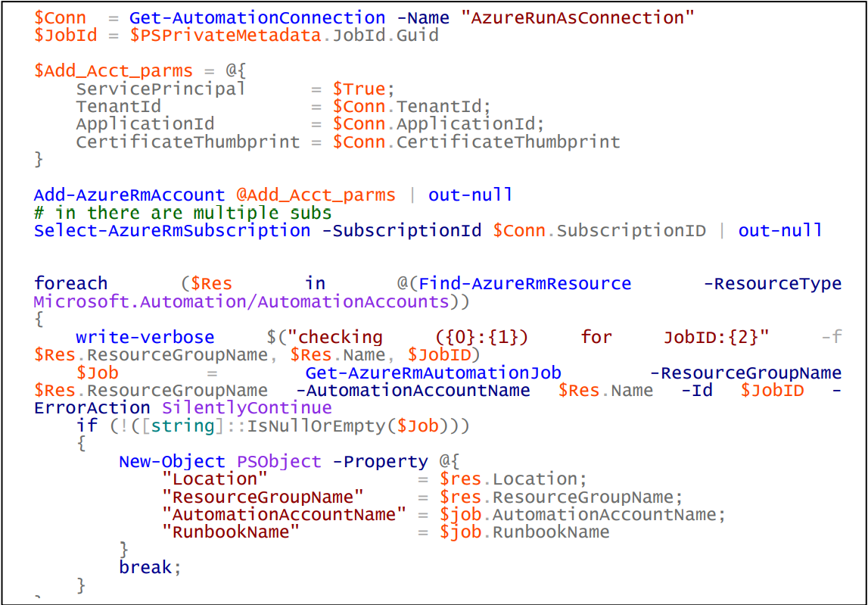Click the Add-AzureRmAccount command

[129, 195]
